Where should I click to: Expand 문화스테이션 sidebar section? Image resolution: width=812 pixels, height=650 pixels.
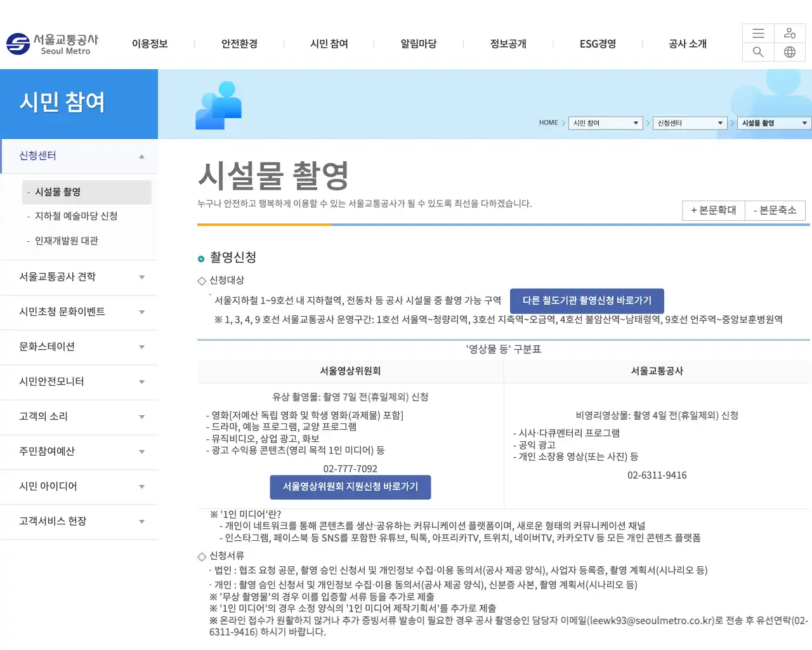79,347
